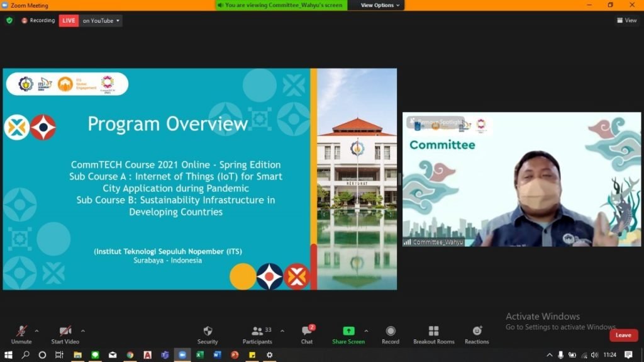The width and height of the screenshot is (644, 362).
Task: Click Remove Spotlight on the Committee video
Action: pos(436,122)
